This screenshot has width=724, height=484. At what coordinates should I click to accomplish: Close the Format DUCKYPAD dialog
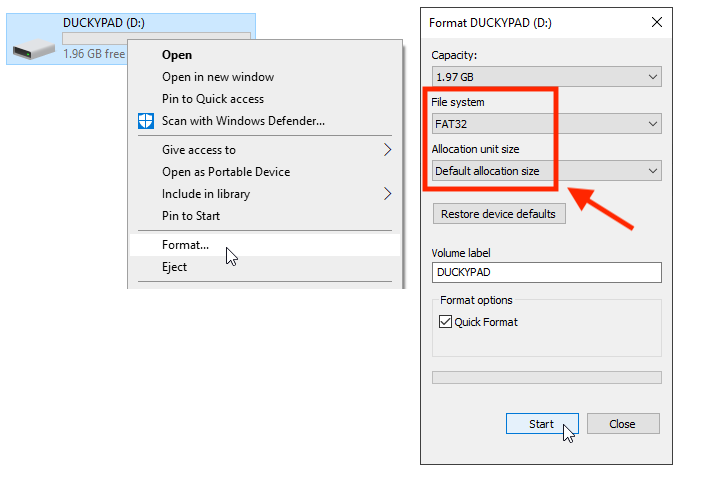point(657,22)
